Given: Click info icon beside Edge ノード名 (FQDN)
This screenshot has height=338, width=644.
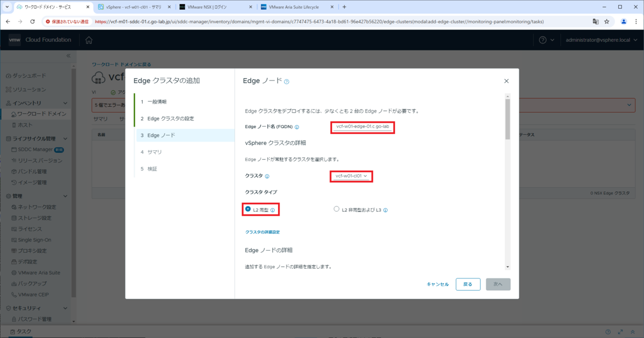Looking at the screenshot, I should [297, 127].
